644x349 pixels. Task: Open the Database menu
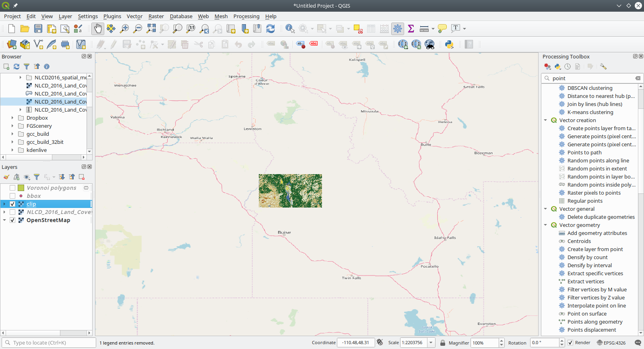coord(181,16)
